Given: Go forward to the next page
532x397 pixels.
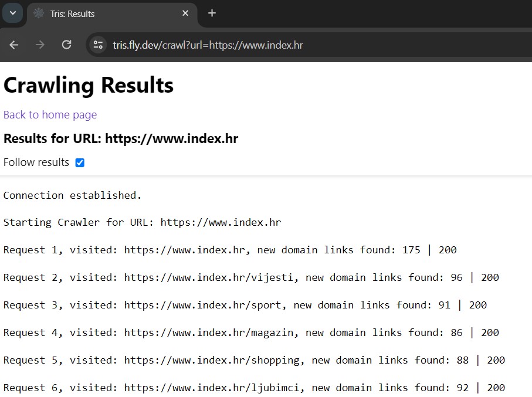Looking at the screenshot, I should coord(40,45).
